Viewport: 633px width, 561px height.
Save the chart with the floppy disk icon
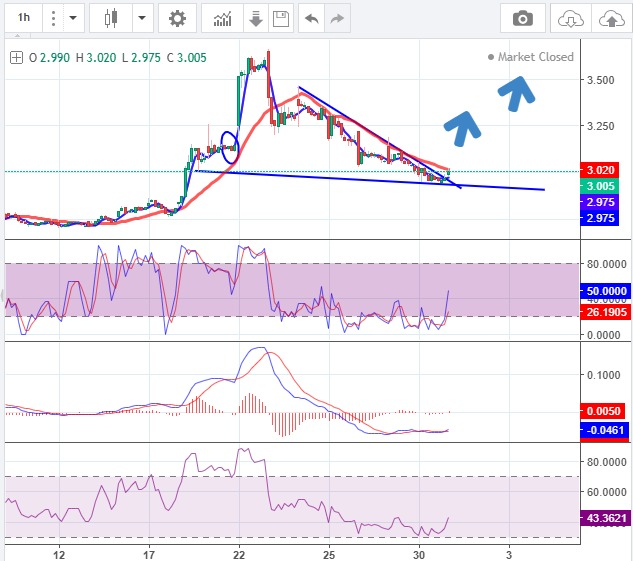pos(280,18)
